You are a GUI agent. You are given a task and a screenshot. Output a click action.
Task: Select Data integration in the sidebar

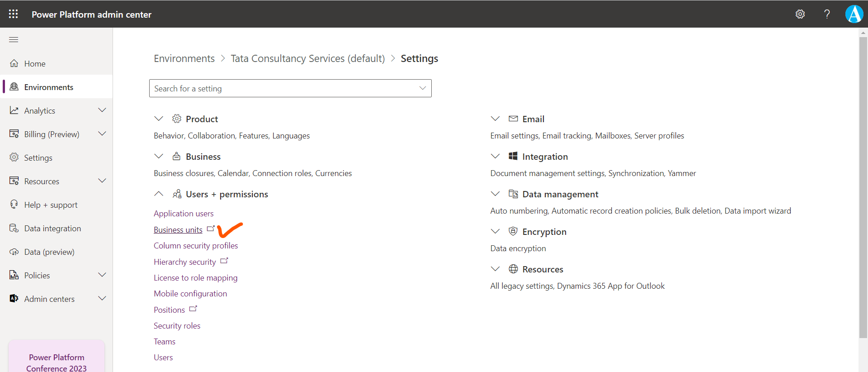(x=52, y=229)
